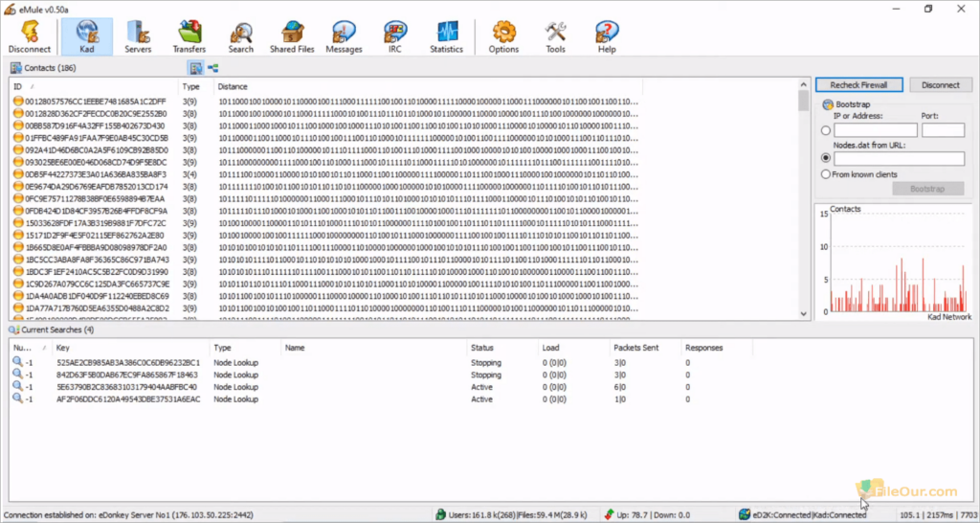Show the Statistics view
The width and height of the screenshot is (980, 523).
click(446, 36)
